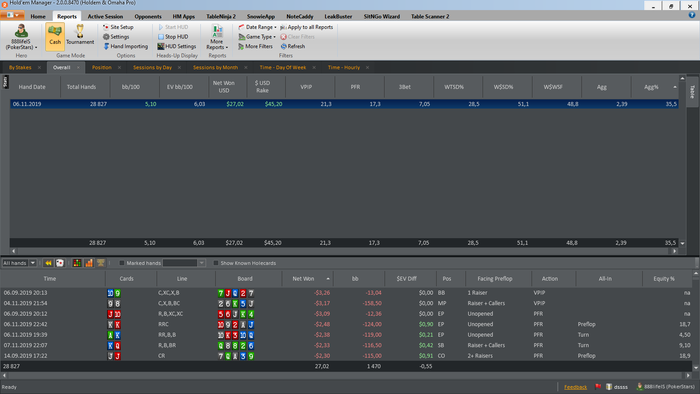
Task: Sort report by VPIP column
Action: click(x=306, y=87)
